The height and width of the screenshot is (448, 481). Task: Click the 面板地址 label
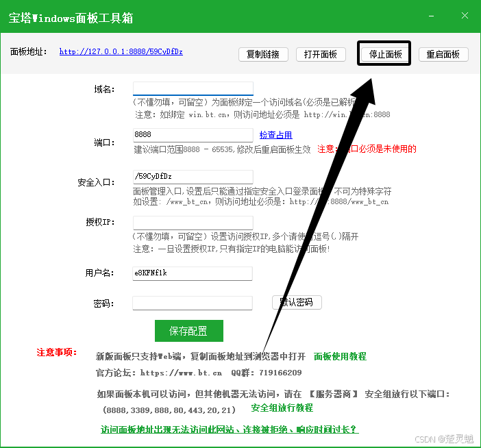point(29,51)
